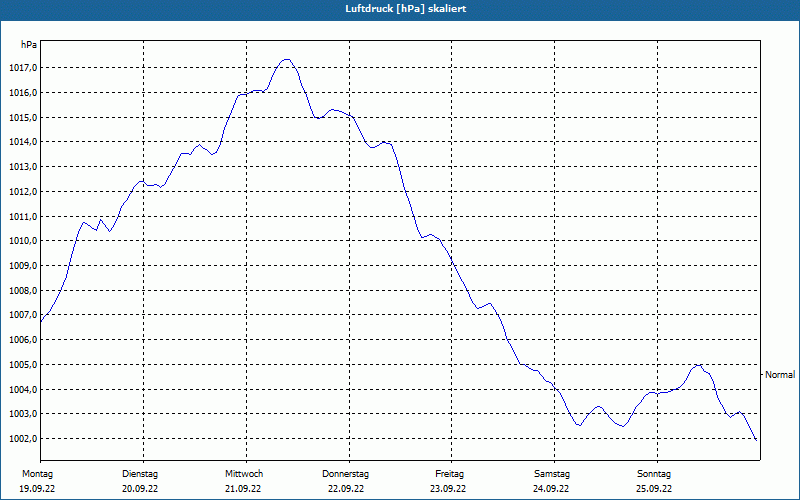800x500 pixels.
Task: Select the 'Sonntag' day label
Action: click(654, 474)
